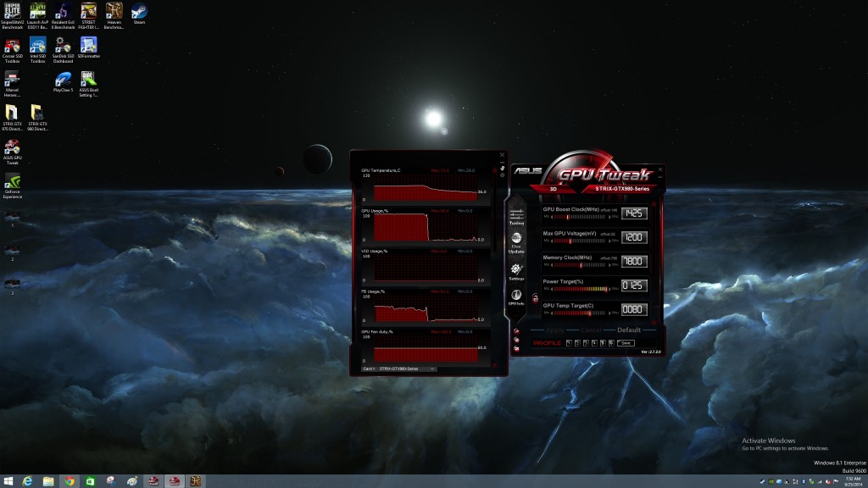Image resolution: width=868 pixels, height=488 pixels.
Task: Open SniperEliteV2 Benchmark desktop shortcut
Action: coord(12,15)
